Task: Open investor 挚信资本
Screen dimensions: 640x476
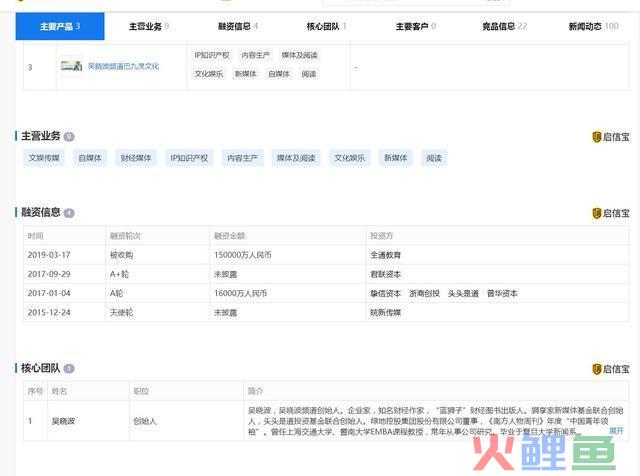Action: (385, 294)
